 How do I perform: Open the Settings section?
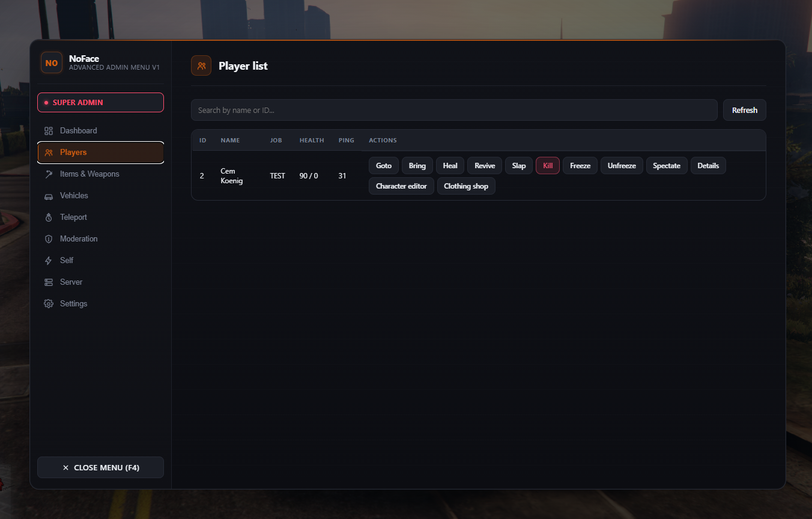[x=100, y=304]
